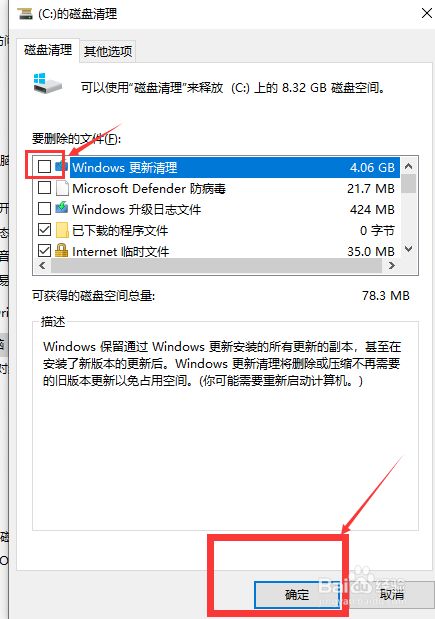This screenshot has width=435, height=619.
Task: Click the Microsoft Defender file icon
Action: (62, 188)
